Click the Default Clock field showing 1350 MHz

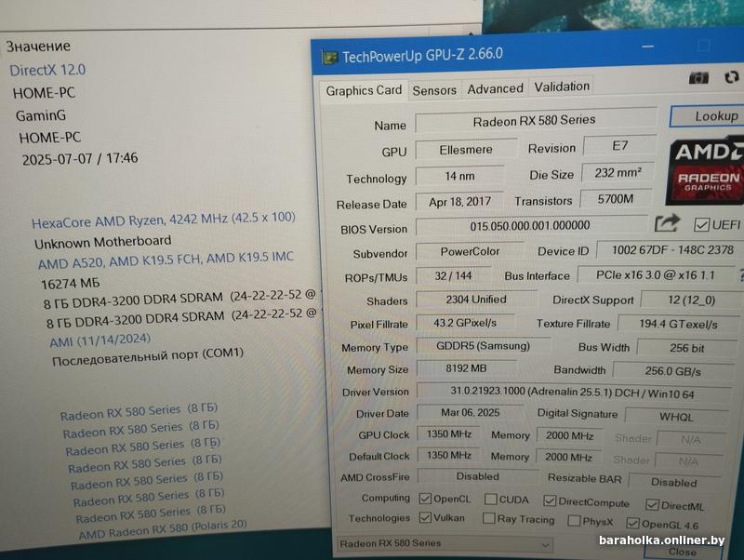pyautogui.click(x=448, y=455)
